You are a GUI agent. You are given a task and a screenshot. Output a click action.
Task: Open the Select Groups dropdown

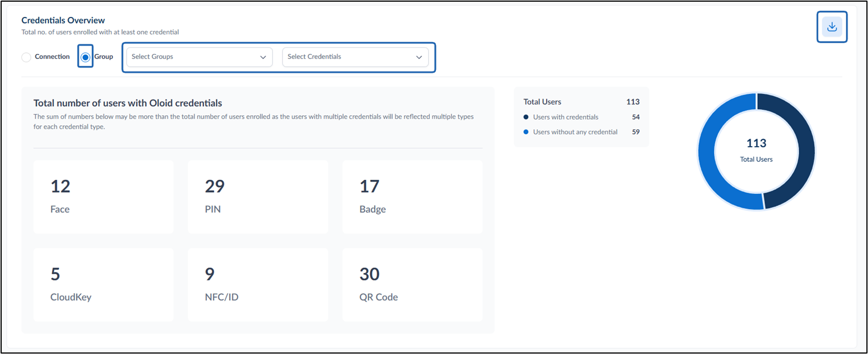(x=199, y=57)
